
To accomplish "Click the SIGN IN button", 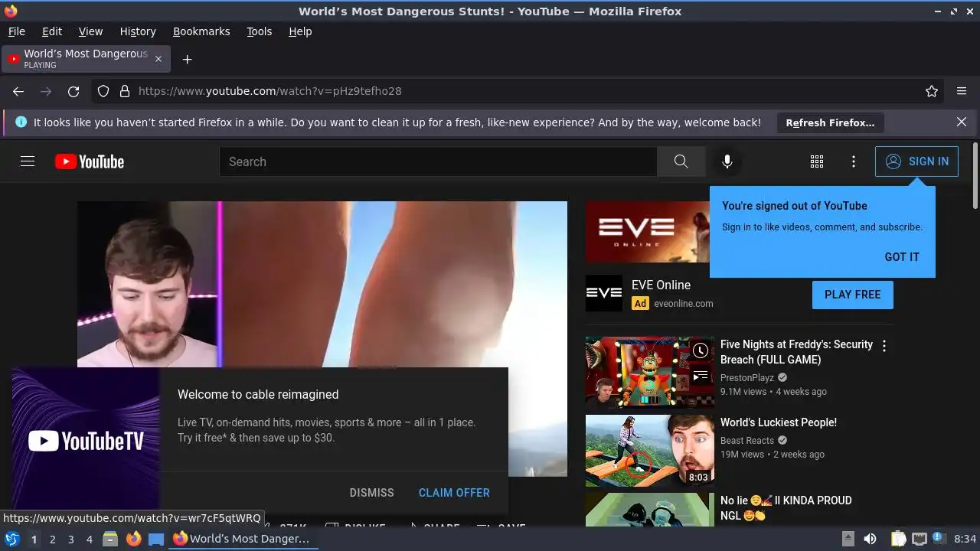I will tap(916, 161).
